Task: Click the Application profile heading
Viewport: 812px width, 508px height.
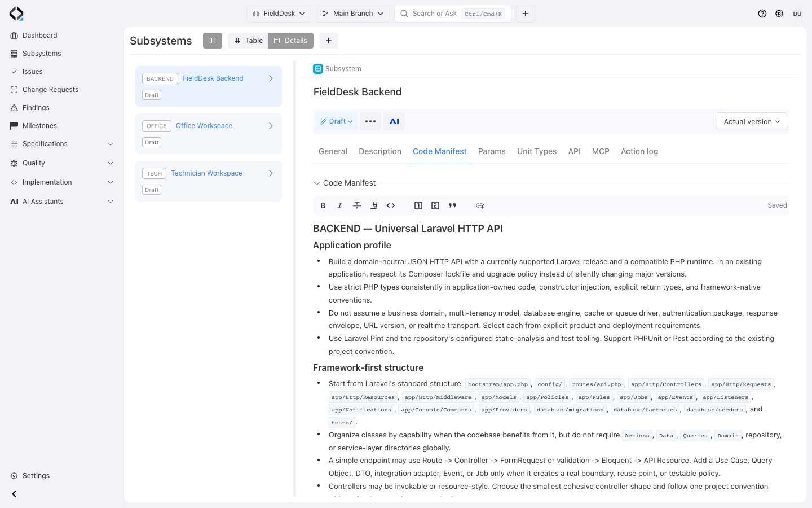Action: click(x=352, y=245)
